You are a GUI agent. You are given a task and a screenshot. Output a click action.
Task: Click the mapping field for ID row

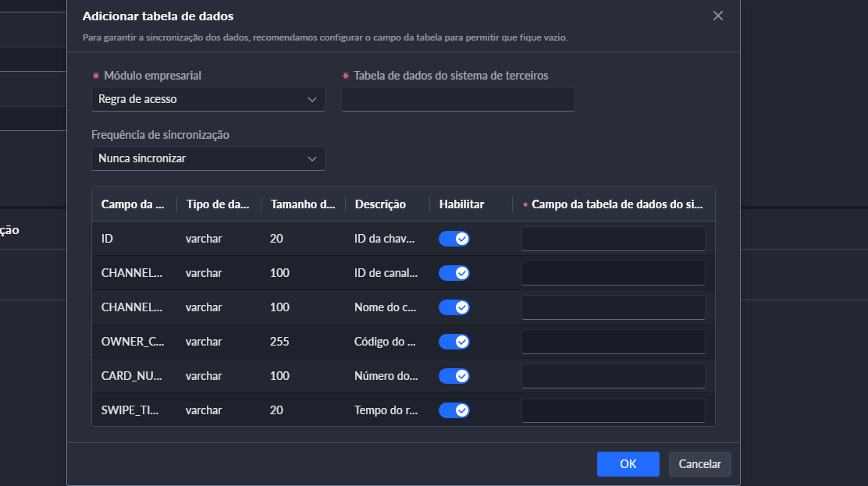pyautogui.click(x=613, y=239)
